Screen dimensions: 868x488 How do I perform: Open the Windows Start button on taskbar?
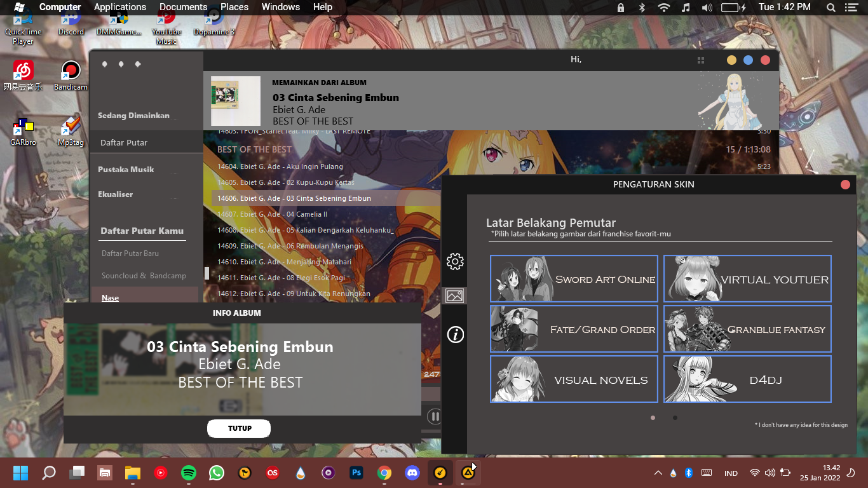pos(20,473)
